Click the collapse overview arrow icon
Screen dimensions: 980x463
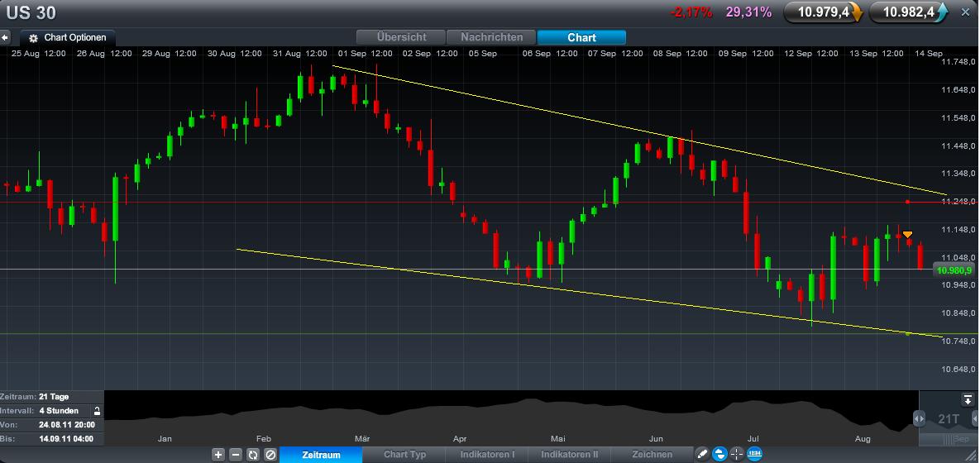[x=968, y=399]
